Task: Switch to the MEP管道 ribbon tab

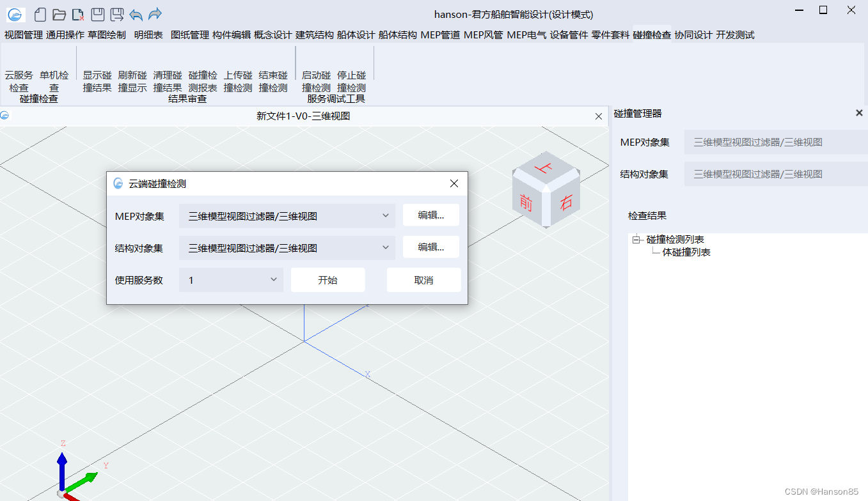Action: point(440,35)
